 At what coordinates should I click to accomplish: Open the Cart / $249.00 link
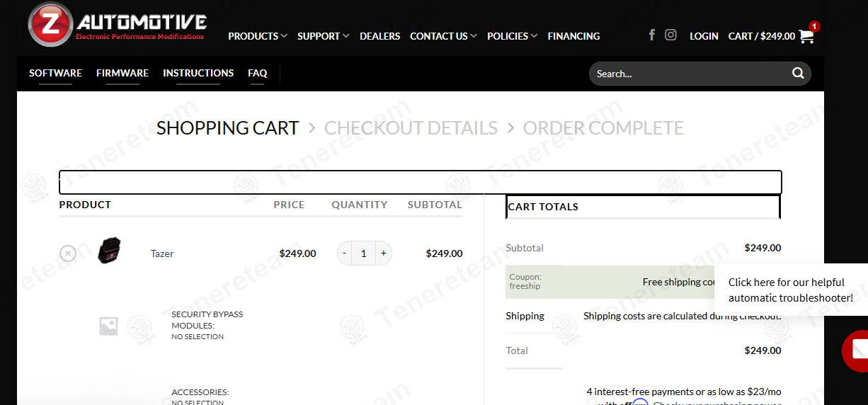[x=762, y=36]
